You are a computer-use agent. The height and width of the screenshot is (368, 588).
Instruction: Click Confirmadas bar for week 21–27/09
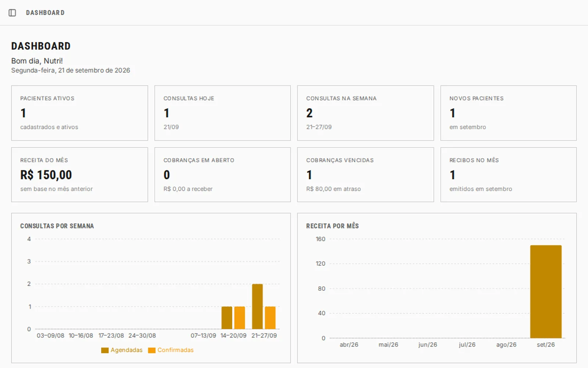(270, 318)
